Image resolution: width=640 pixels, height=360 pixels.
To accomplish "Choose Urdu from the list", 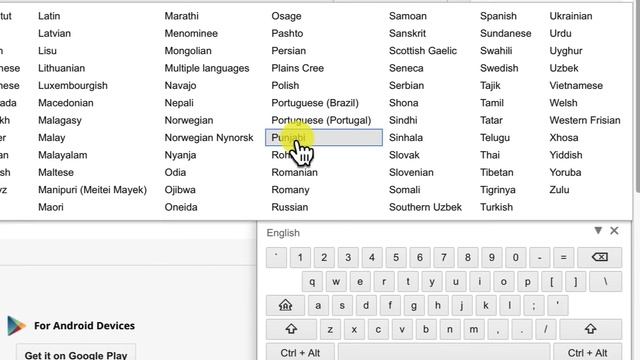I will [560, 33].
